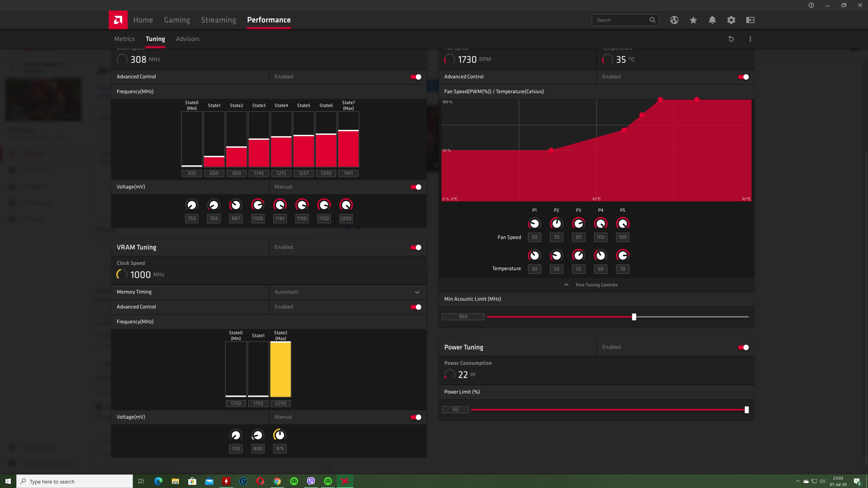
Task: Toggle Power Tuning Enabled switch
Action: pos(743,347)
